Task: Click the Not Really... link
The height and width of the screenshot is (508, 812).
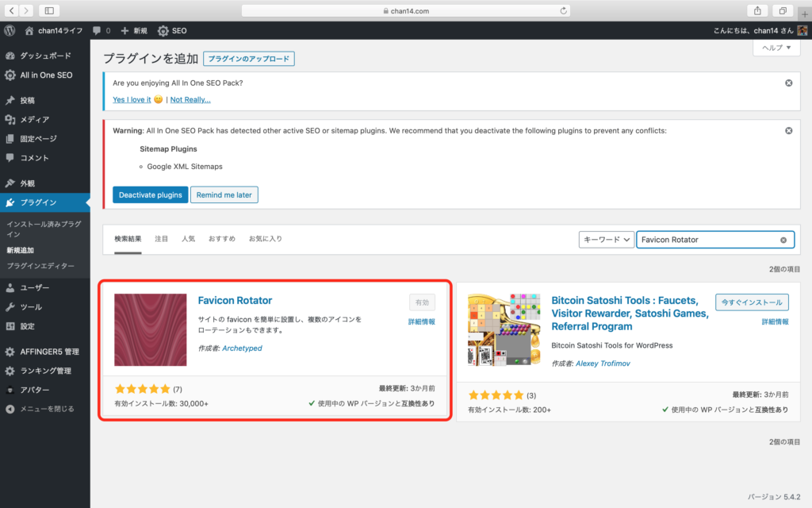Action: pos(190,99)
